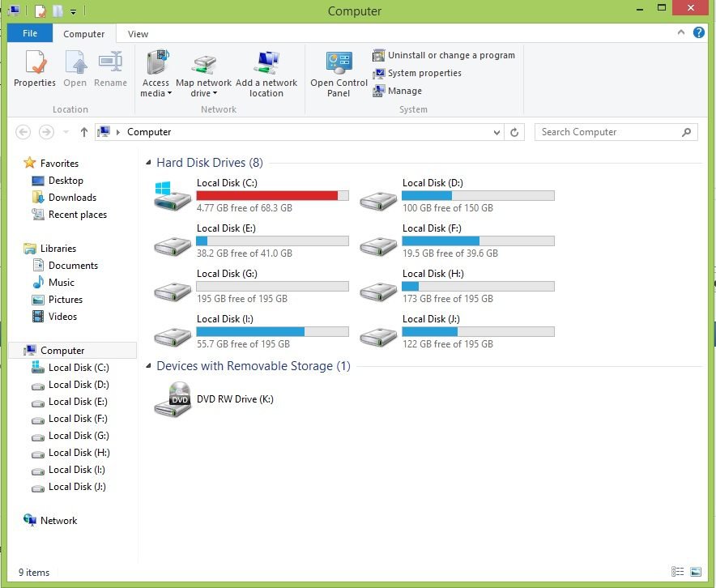Click the back navigation arrow

pos(23,131)
